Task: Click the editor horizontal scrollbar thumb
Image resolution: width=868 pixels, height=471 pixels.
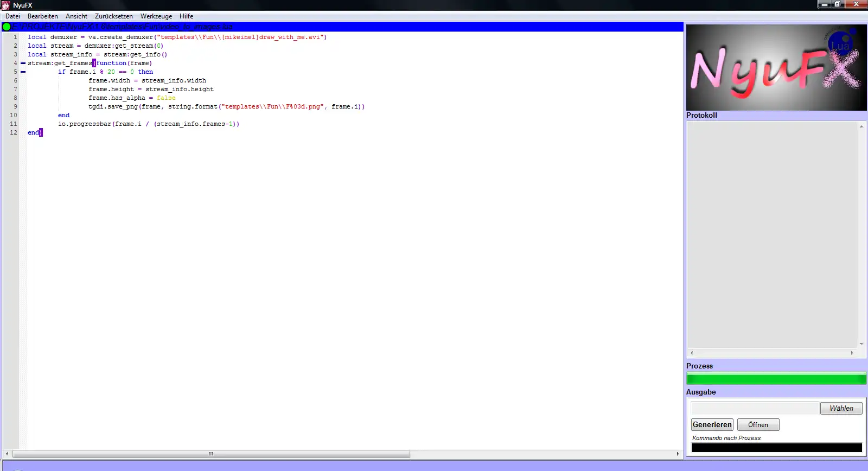Action: (211, 454)
